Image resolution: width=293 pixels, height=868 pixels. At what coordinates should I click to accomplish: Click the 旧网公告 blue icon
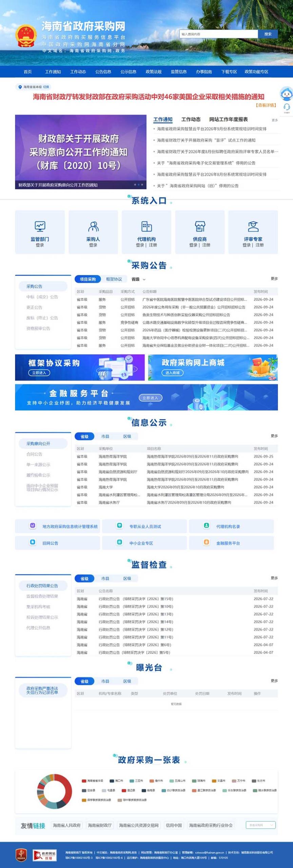pos(33,542)
